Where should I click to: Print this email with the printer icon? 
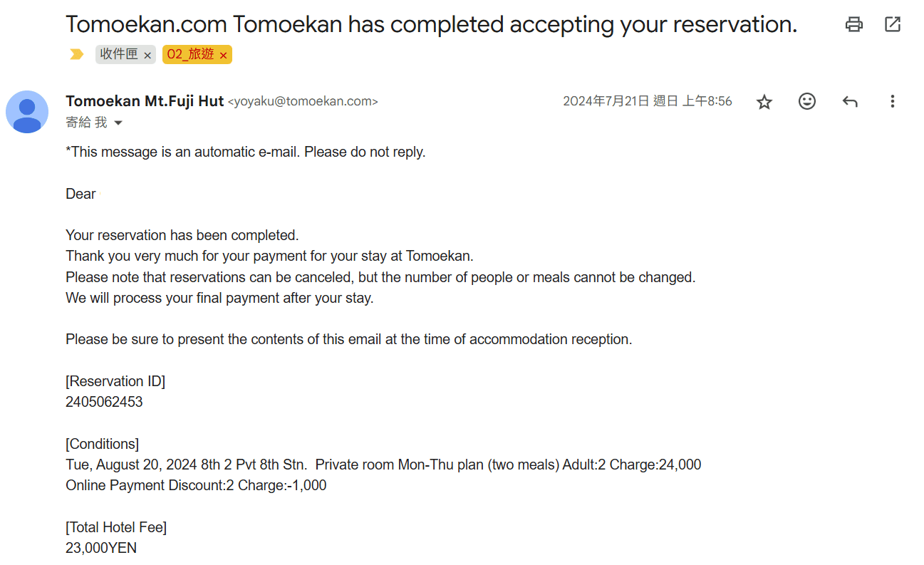(853, 24)
